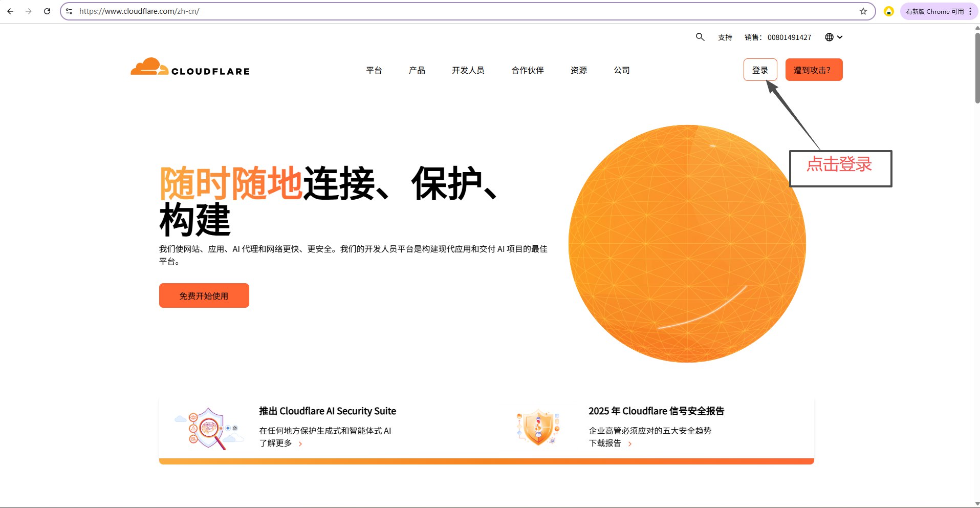Click the AI Security Suite illustration
Image resolution: width=980 pixels, height=508 pixels.
point(209,428)
